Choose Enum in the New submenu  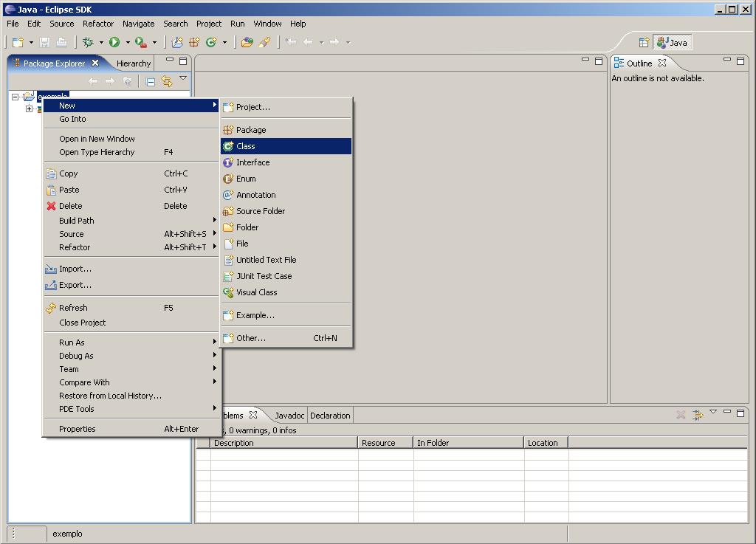coord(286,179)
